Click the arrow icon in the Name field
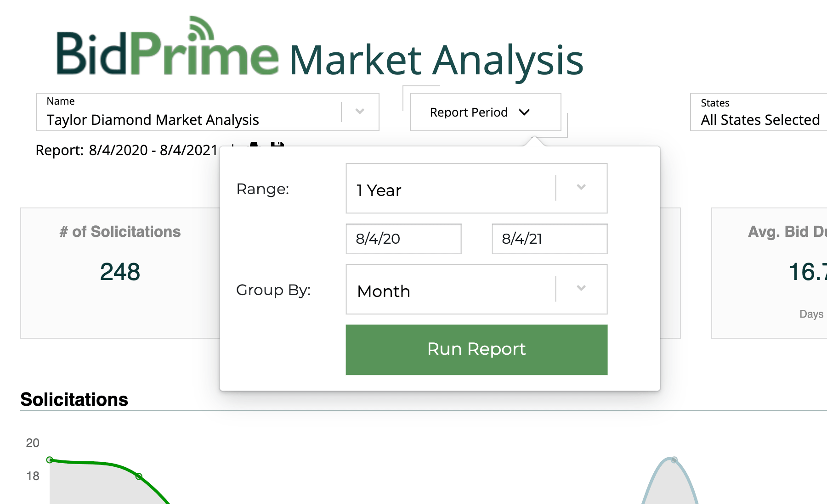This screenshot has height=504, width=827. (360, 112)
